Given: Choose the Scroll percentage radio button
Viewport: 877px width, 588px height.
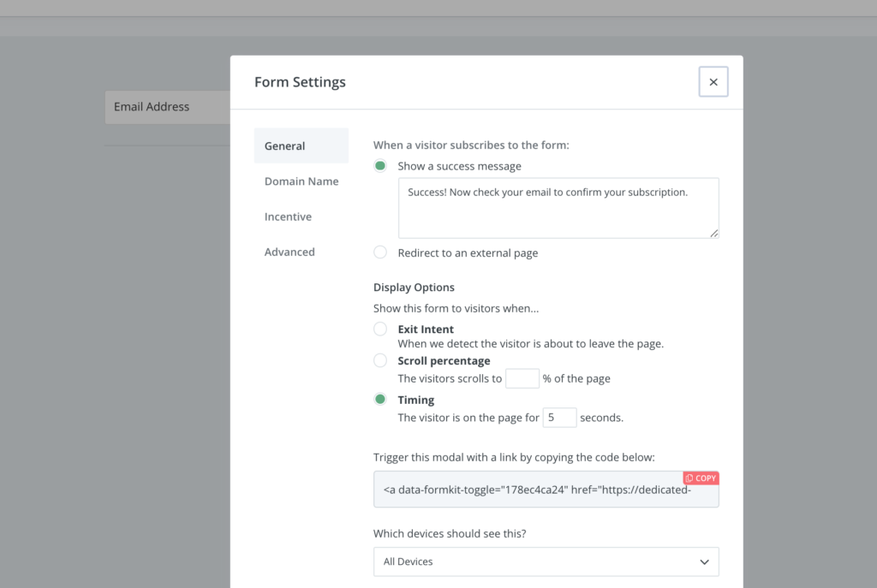Looking at the screenshot, I should point(380,361).
